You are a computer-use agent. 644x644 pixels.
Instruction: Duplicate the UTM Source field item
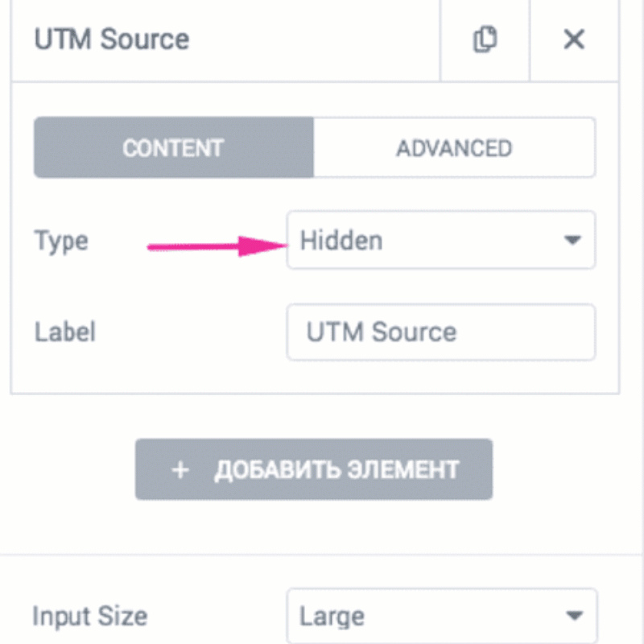point(485,39)
